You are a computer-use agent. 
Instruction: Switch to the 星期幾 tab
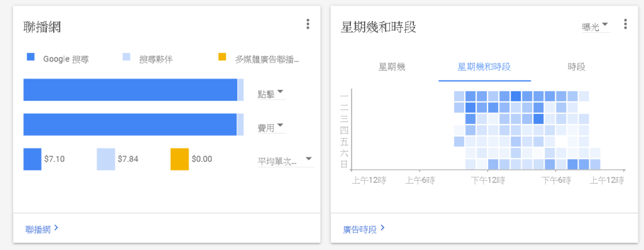[392, 67]
